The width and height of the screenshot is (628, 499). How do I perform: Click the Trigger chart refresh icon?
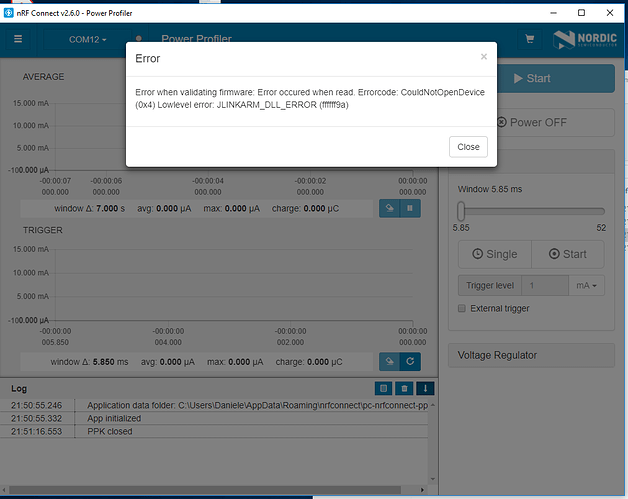point(410,362)
